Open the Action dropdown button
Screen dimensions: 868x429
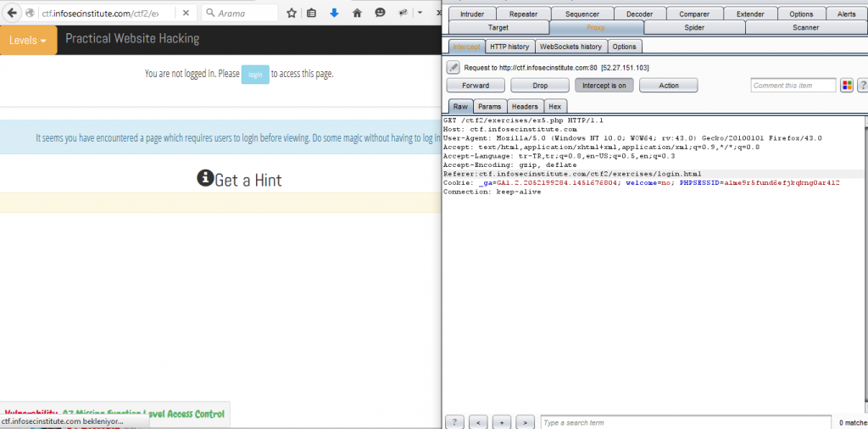668,86
